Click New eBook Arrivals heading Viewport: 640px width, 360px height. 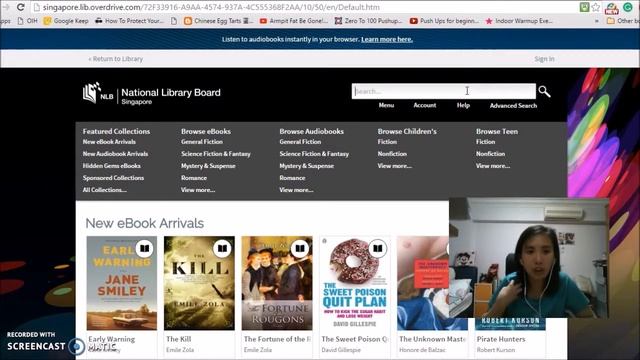point(144,223)
